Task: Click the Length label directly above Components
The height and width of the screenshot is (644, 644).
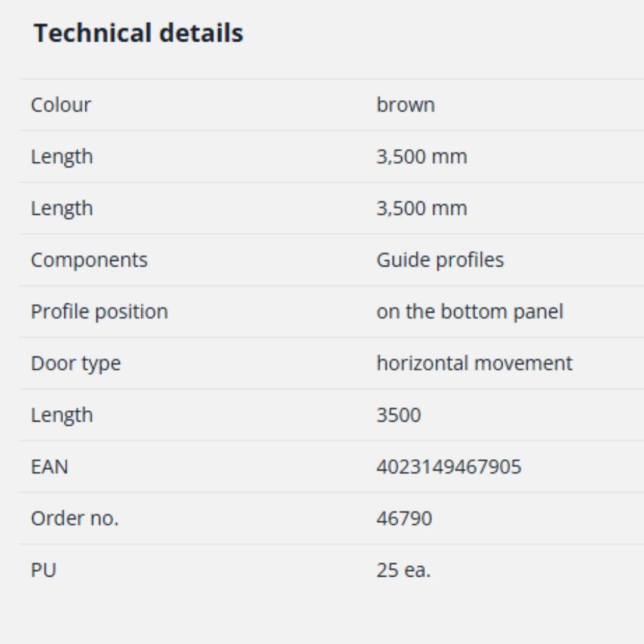Action: 62,209
